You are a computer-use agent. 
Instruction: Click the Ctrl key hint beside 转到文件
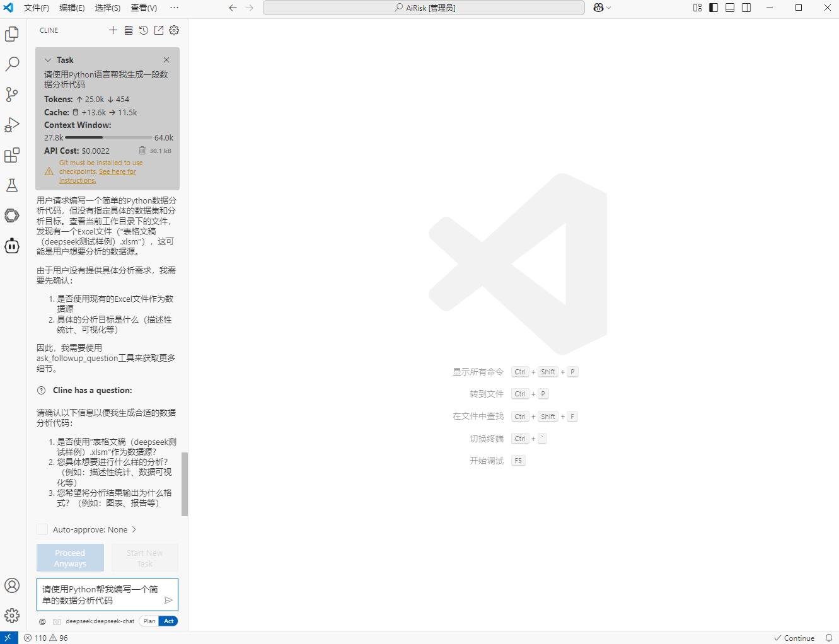point(520,394)
